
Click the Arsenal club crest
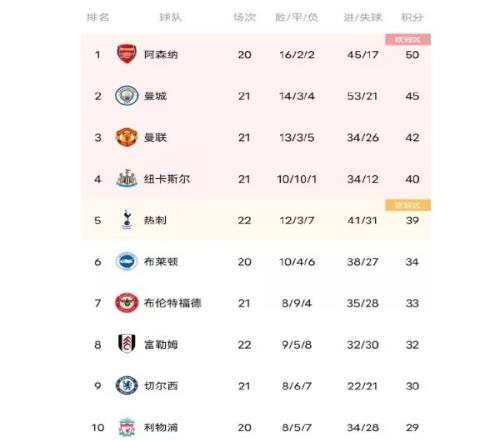127,54
